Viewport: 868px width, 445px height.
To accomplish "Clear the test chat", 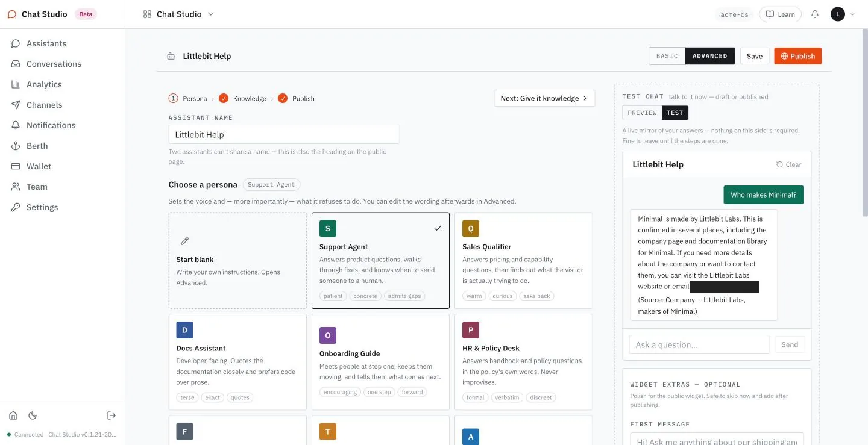I will [789, 164].
